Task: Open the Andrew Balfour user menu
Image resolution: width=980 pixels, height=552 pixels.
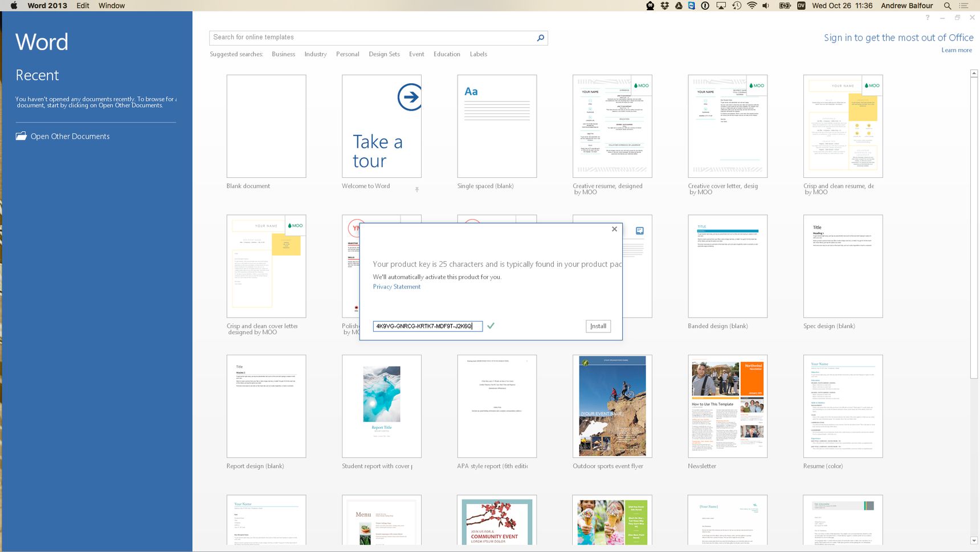Action: [x=907, y=6]
